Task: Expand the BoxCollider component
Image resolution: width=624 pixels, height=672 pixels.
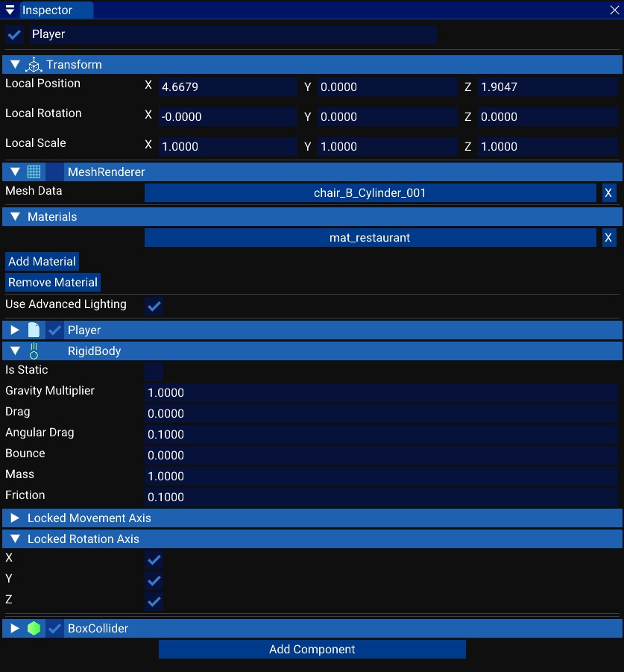Action: click(x=15, y=628)
